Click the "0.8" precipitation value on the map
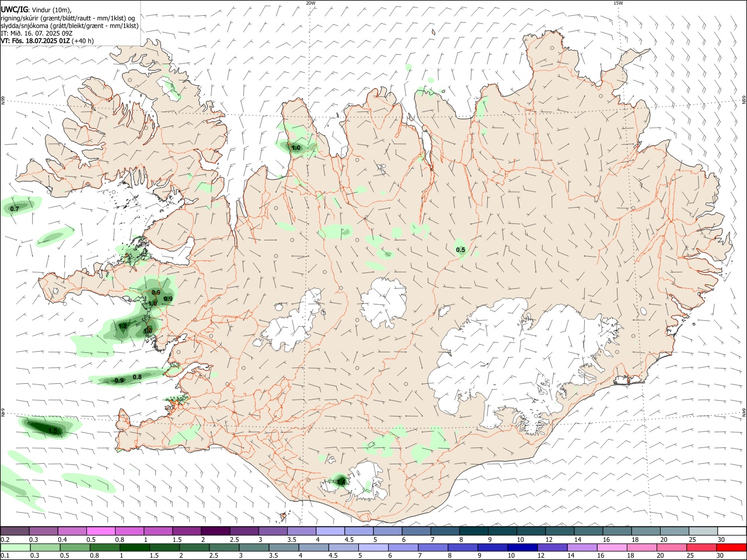This screenshot has height=560, width=747. [137, 377]
